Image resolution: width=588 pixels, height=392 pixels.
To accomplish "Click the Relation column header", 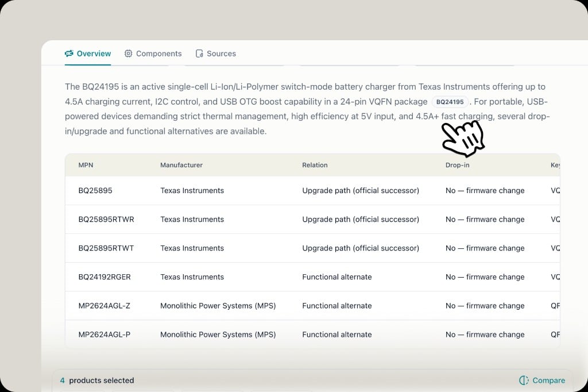I will [x=315, y=165].
